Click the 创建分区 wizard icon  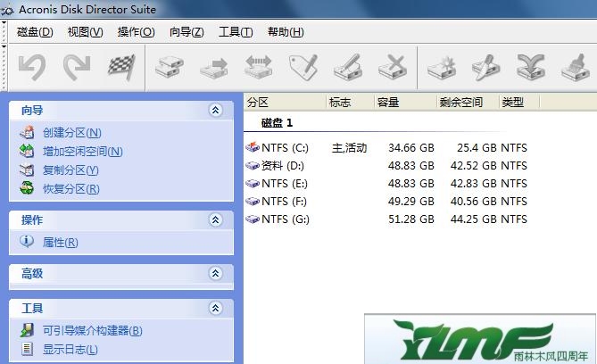click(27, 132)
